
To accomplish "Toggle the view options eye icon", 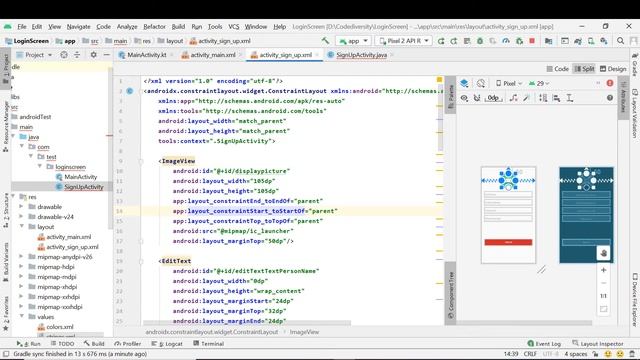I will (x=464, y=98).
